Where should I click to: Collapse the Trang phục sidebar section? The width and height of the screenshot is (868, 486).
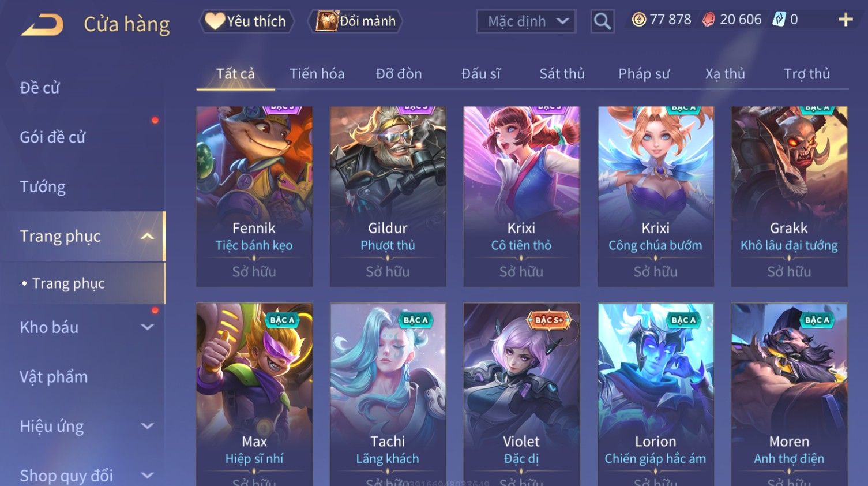coord(148,236)
